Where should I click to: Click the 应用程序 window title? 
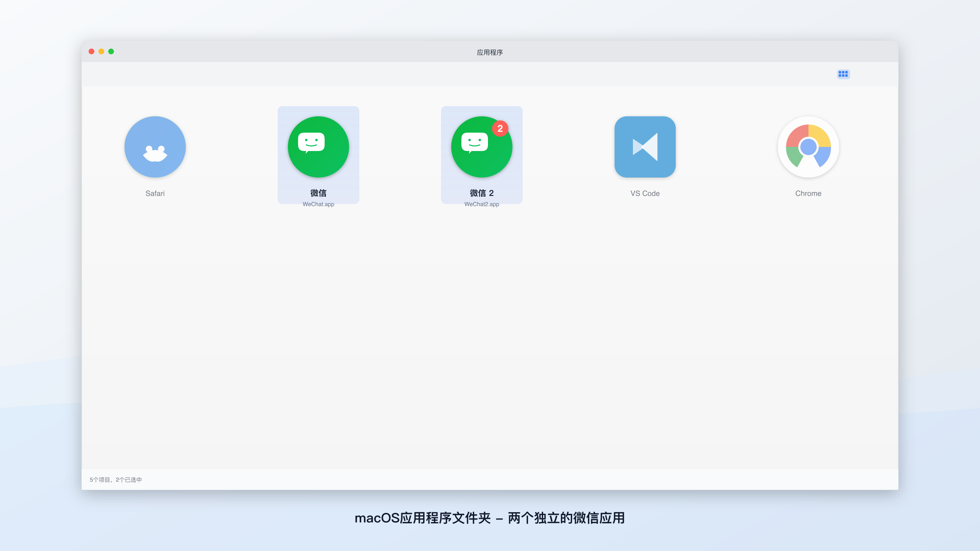coord(490,52)
